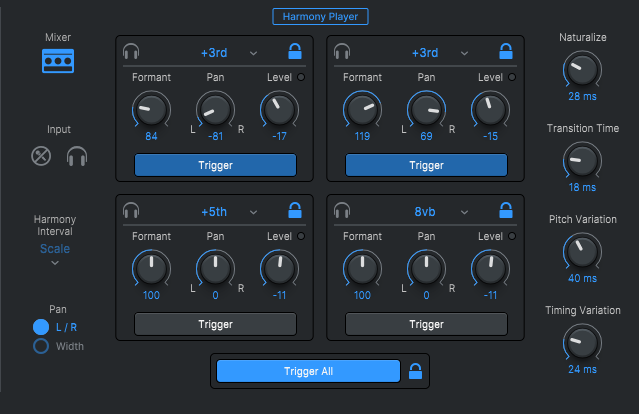
Task: Solo the +5th voice via headphones icon
Action: 131,211
